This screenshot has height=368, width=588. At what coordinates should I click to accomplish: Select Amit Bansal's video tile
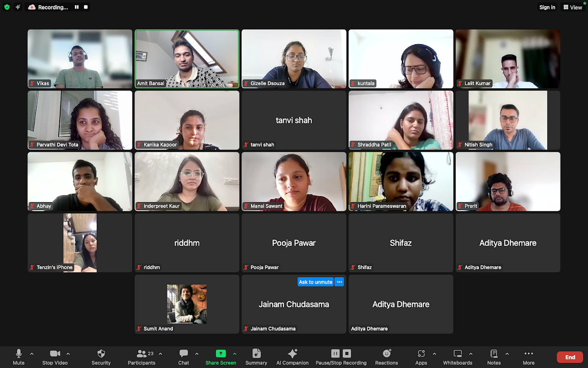[187, 59]
